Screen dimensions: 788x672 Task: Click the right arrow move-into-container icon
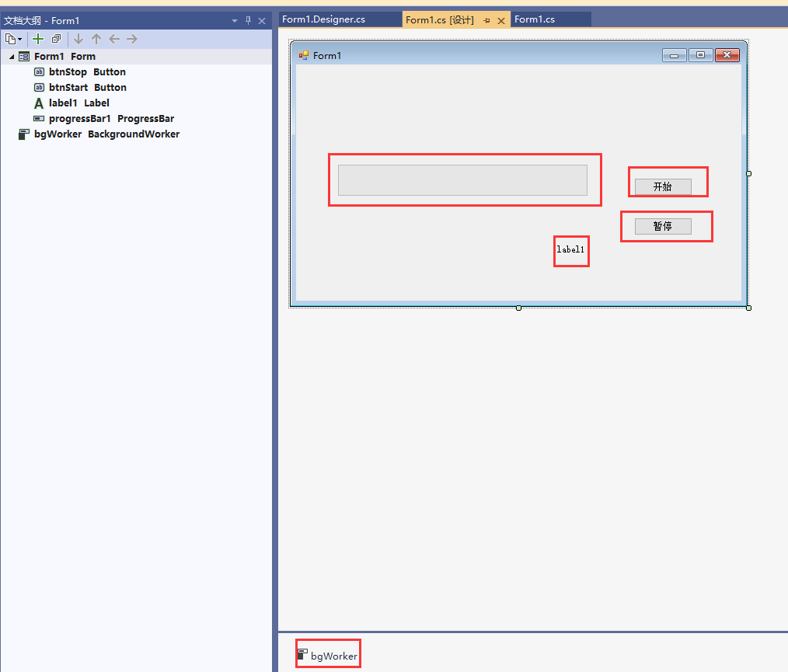click(x=132, y=39)
